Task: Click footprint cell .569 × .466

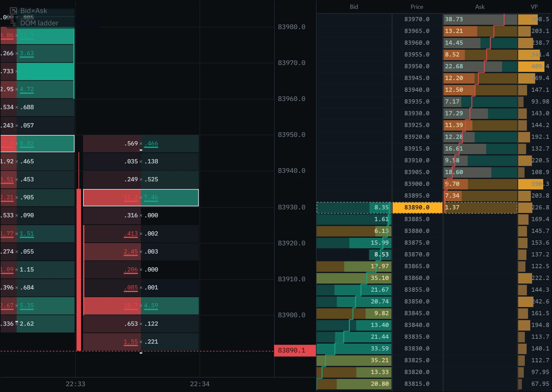Action: 141,143
